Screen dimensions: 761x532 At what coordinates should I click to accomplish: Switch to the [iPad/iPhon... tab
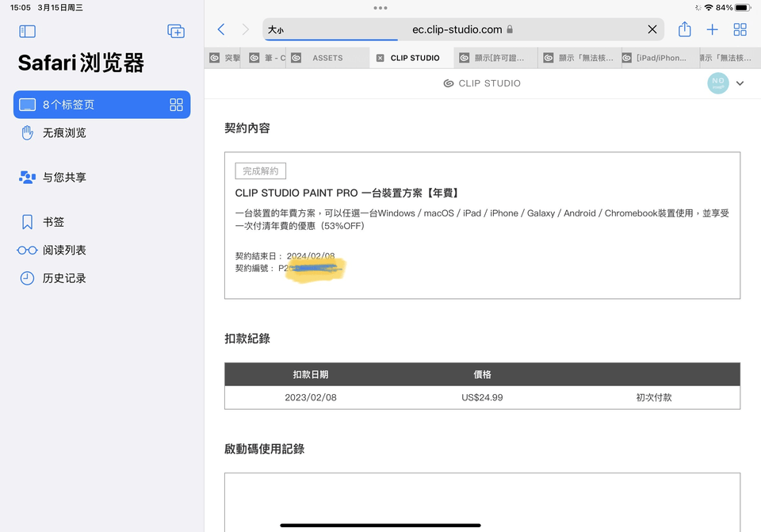[x=655, y=58]
